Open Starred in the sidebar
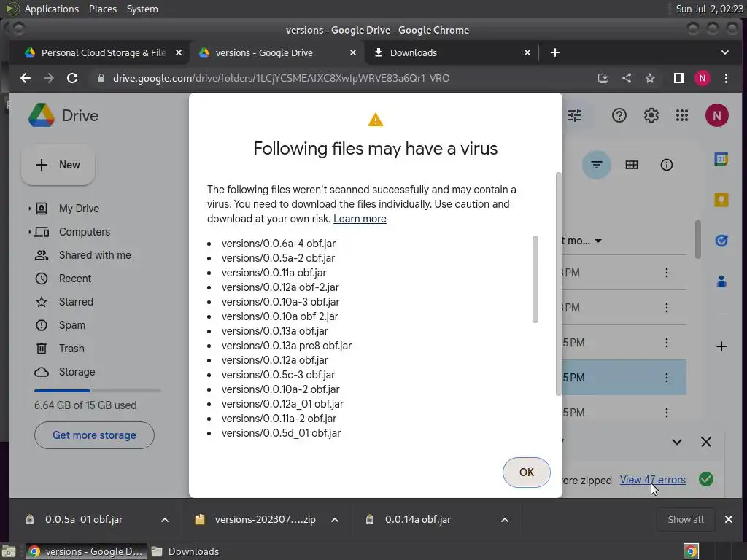 coord(76,302)
